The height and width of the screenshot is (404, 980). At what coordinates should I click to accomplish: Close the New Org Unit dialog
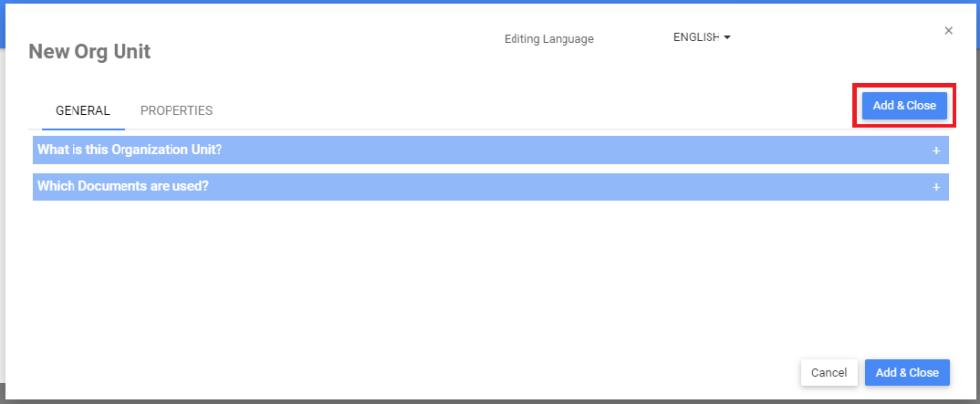[948, 31]
